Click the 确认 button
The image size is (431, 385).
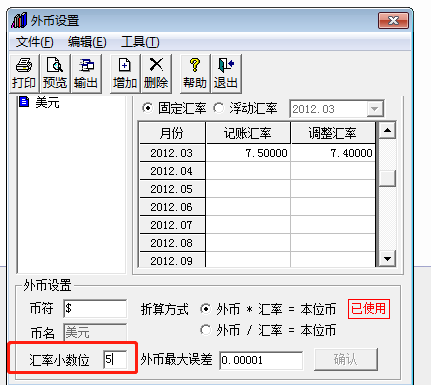(x=346, y=359)
